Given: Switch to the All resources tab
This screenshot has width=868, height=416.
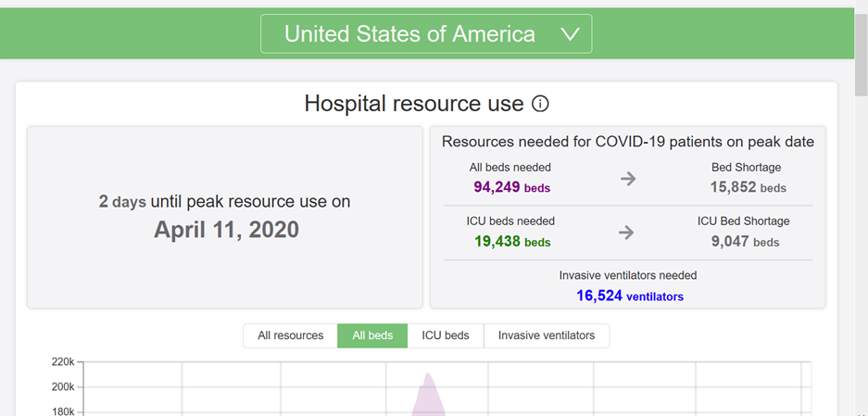Looking at the screenshot, I should tap(291, 335).
